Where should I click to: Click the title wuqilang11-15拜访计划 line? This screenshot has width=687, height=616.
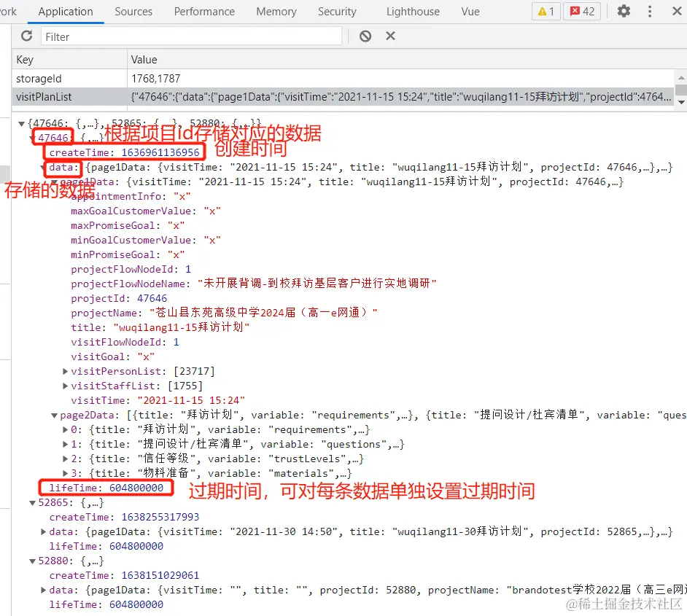pyautogui.click(x=160, y=327)
